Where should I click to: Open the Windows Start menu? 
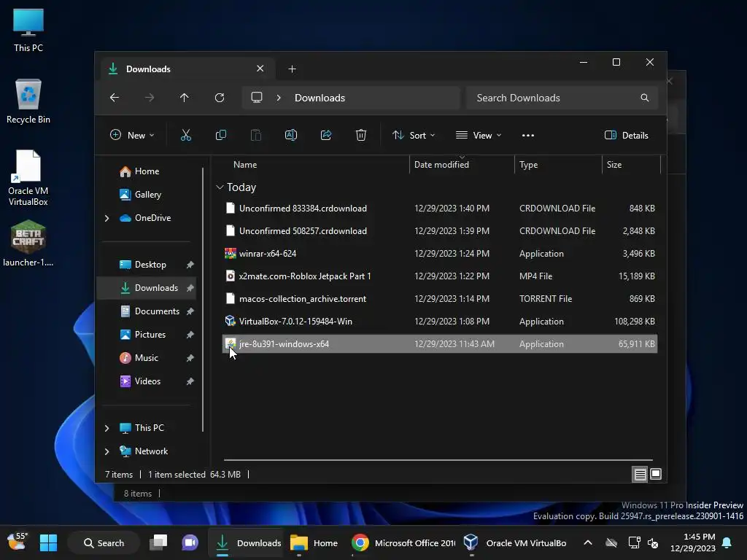(48, 542)
